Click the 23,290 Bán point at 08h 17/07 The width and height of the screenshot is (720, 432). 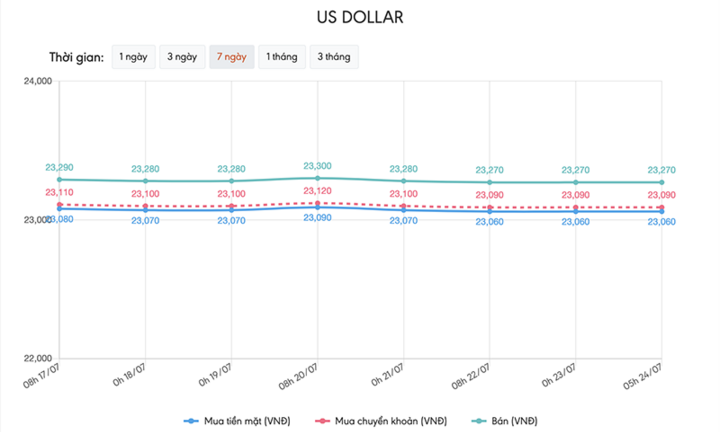click(x=60, y=179)
